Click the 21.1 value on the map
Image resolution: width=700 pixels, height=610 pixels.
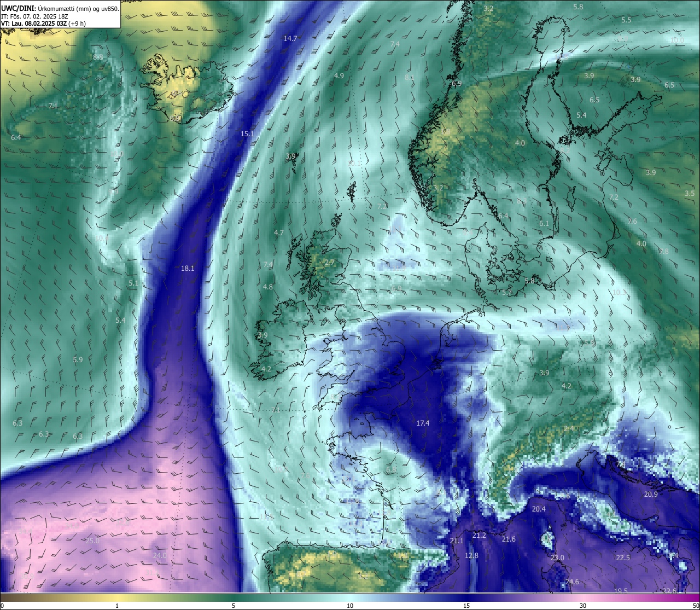[457, 541]
